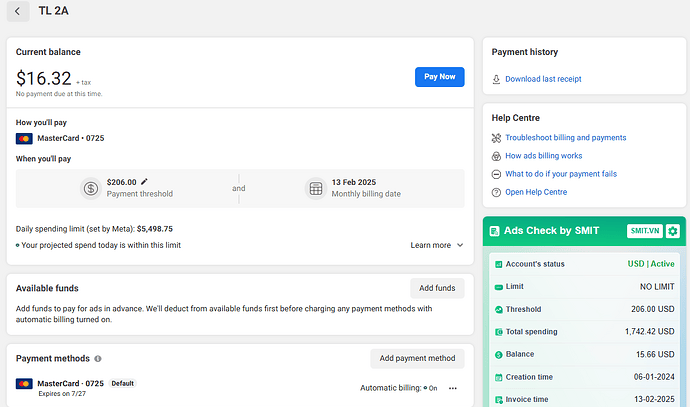Open the three-dot menu for MasterCard 0725
690x407 pixels.
453,388
